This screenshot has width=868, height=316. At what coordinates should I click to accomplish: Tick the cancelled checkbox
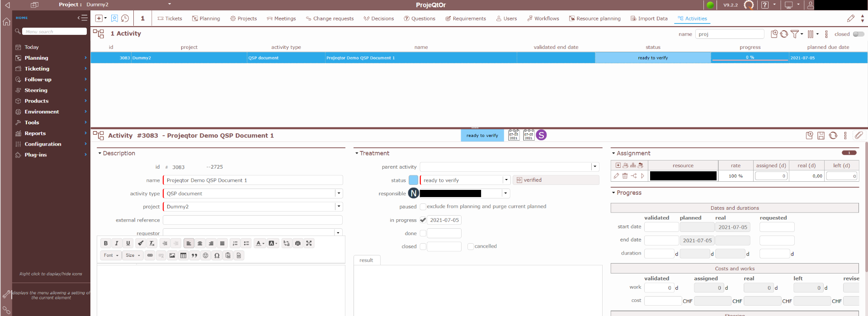point(470,246)
